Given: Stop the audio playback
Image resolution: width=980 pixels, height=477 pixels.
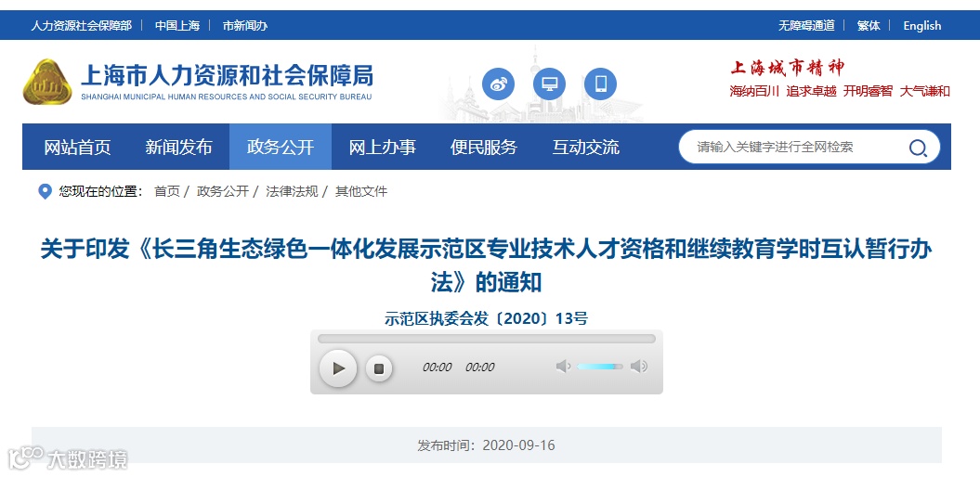Looking at the screenshot, I should 379,368.
